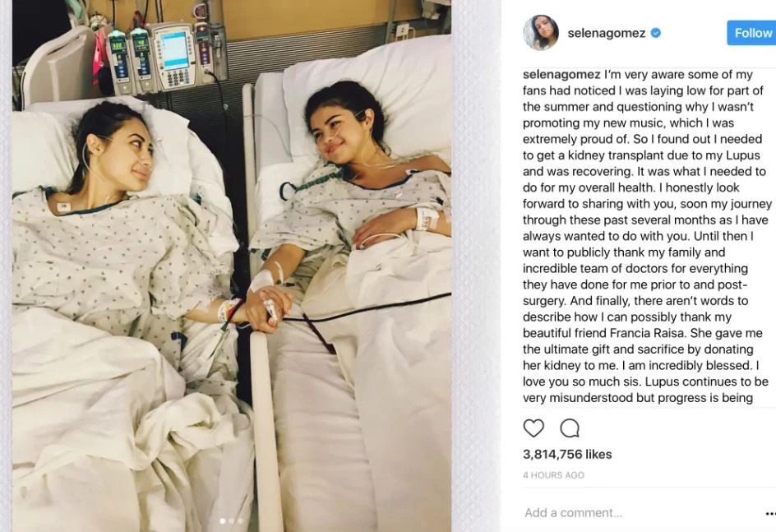
Task: Open the selenagomez profile avatar
Action: coord(541,33)
